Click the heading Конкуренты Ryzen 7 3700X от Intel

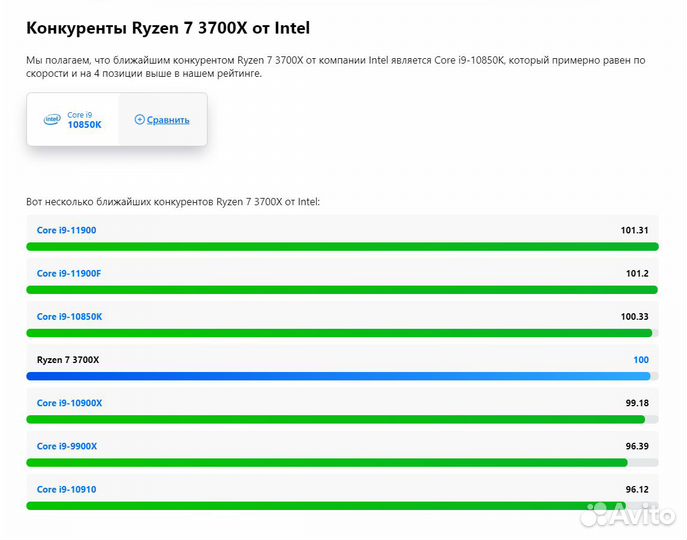point(168,28)
